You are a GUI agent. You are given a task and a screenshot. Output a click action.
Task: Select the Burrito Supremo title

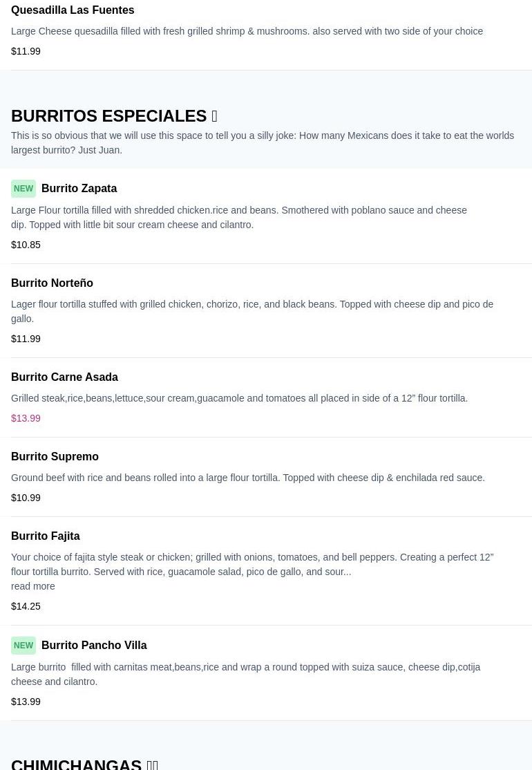pos(55,456)
